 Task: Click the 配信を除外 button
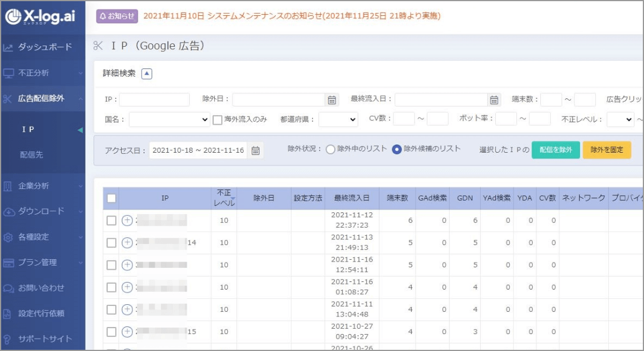[555, 150]
